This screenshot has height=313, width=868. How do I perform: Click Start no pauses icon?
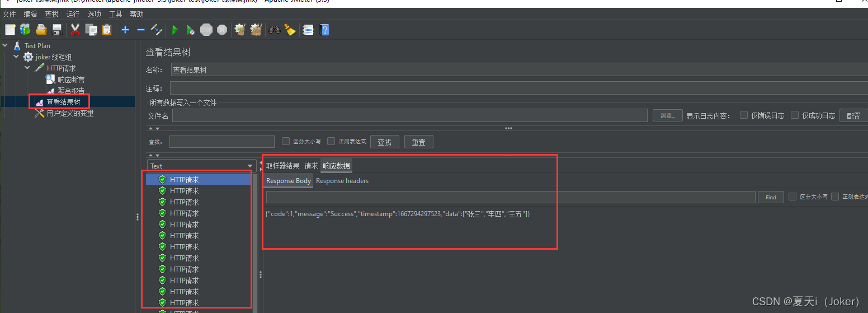coord(191,30)
